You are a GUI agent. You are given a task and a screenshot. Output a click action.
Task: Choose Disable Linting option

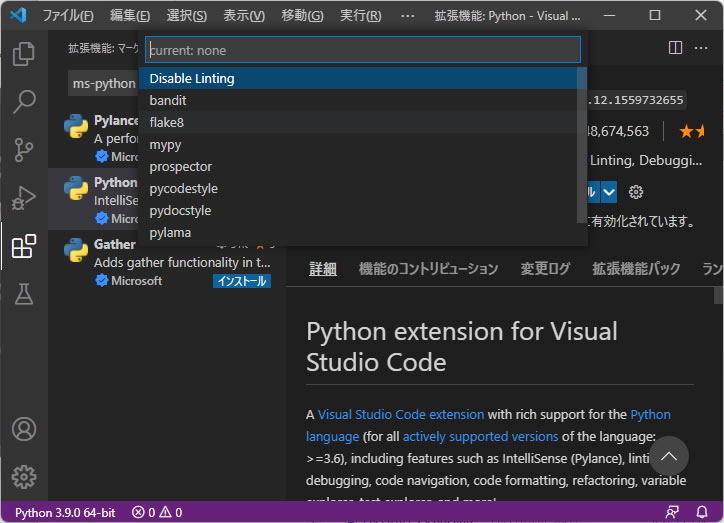(x=192, y=78)
